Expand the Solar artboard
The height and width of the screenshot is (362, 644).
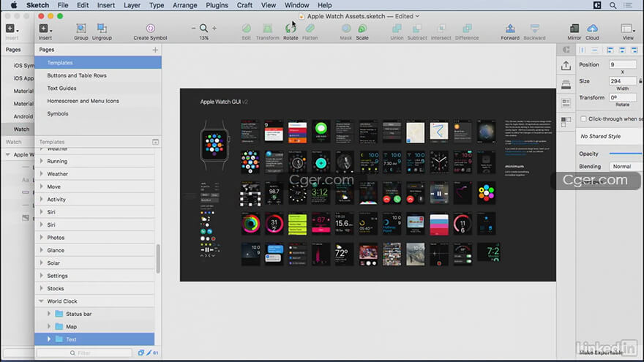pos(42,263)
